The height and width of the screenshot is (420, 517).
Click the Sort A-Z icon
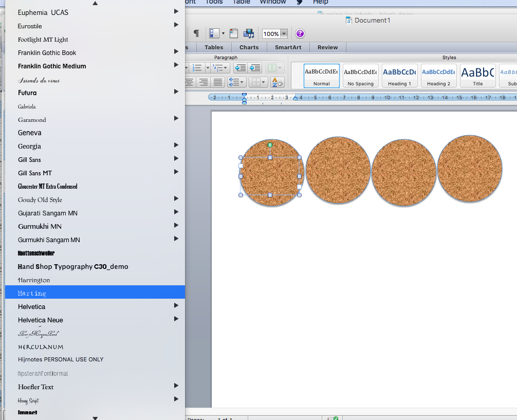point(277,82)
